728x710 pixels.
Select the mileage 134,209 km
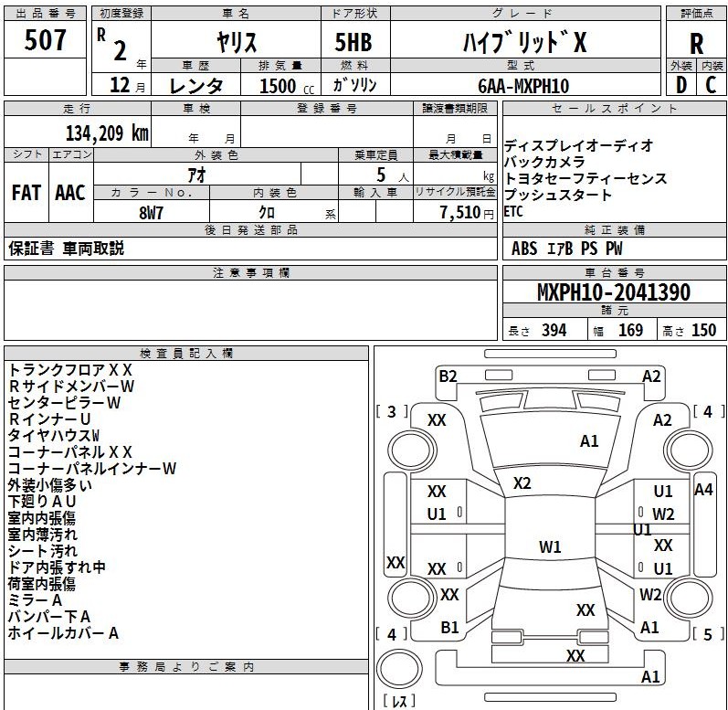click(107, 133)
